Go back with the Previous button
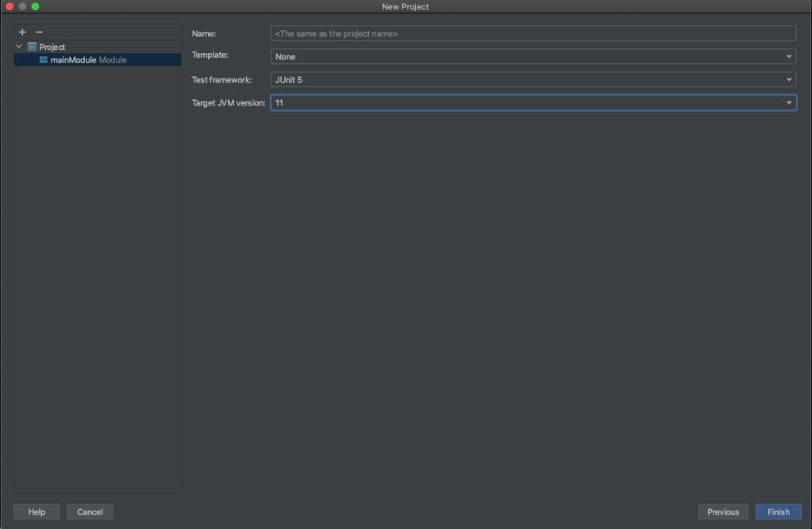 (x=722, y=512)
